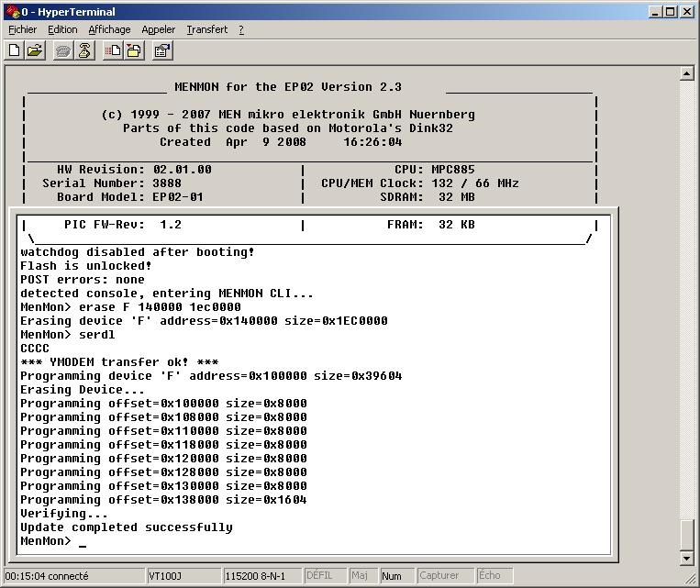Click the HyperTerminal title bar app icon
Viewport: 700px width, 588px height.
coord(13,12)
